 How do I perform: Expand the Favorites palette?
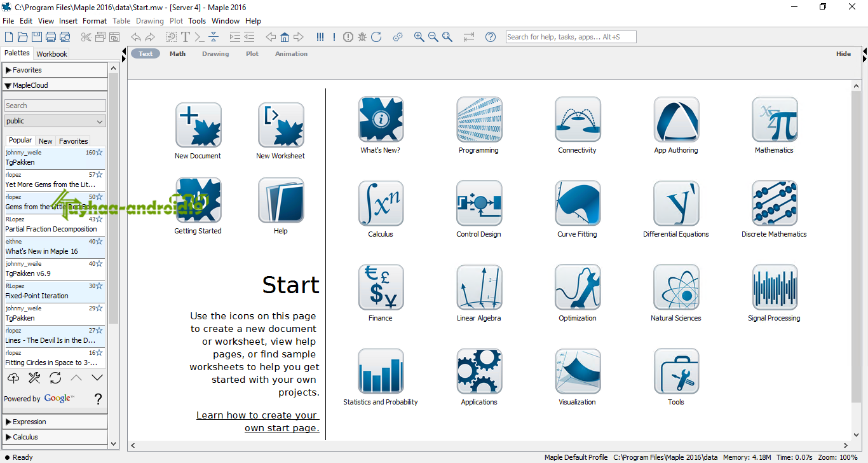tap(55, 70)
